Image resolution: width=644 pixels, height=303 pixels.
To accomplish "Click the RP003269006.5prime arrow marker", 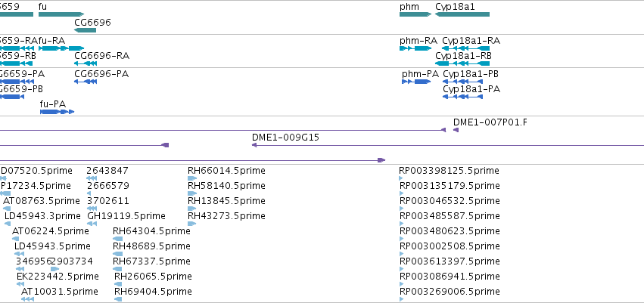I will coord(401,299).
